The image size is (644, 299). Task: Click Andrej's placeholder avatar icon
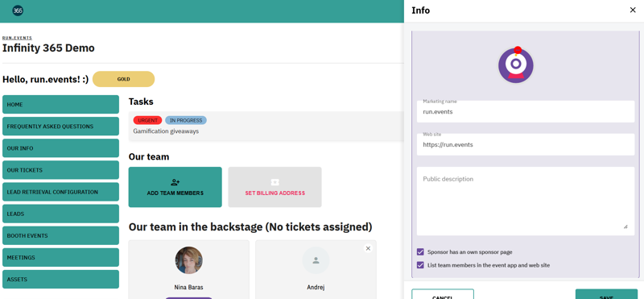(316, 260)
